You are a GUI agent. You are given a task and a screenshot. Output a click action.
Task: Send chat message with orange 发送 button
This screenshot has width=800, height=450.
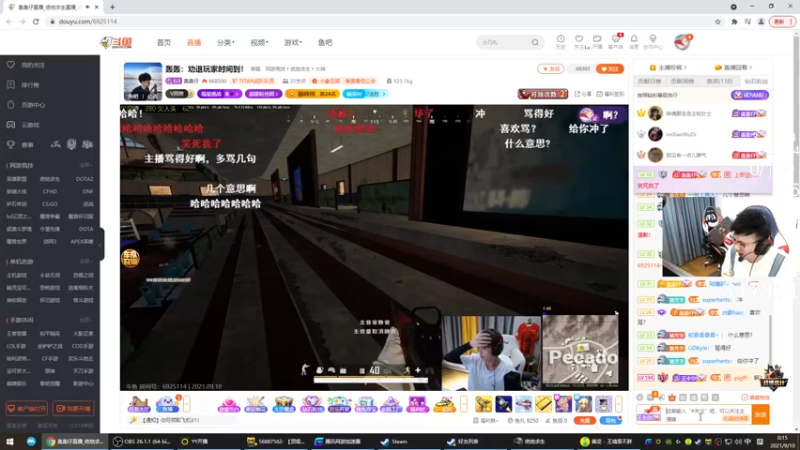[760, 414]
